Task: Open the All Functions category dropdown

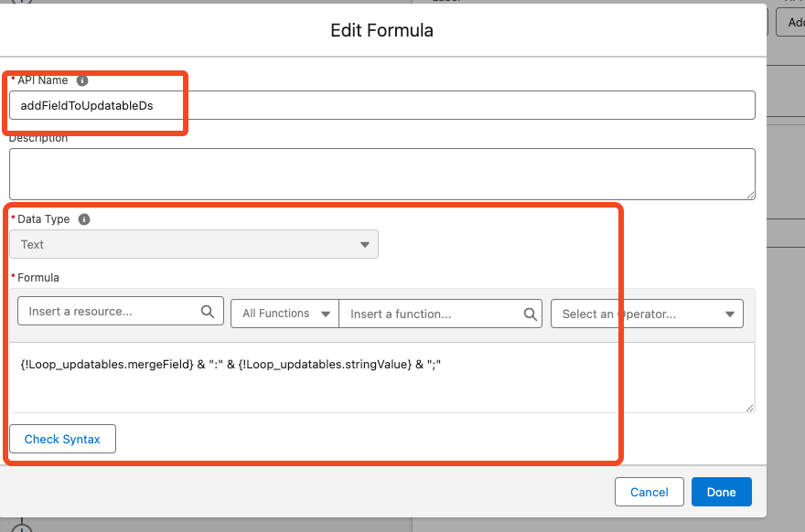Action: pyautogui.click(x=284, y=314)
